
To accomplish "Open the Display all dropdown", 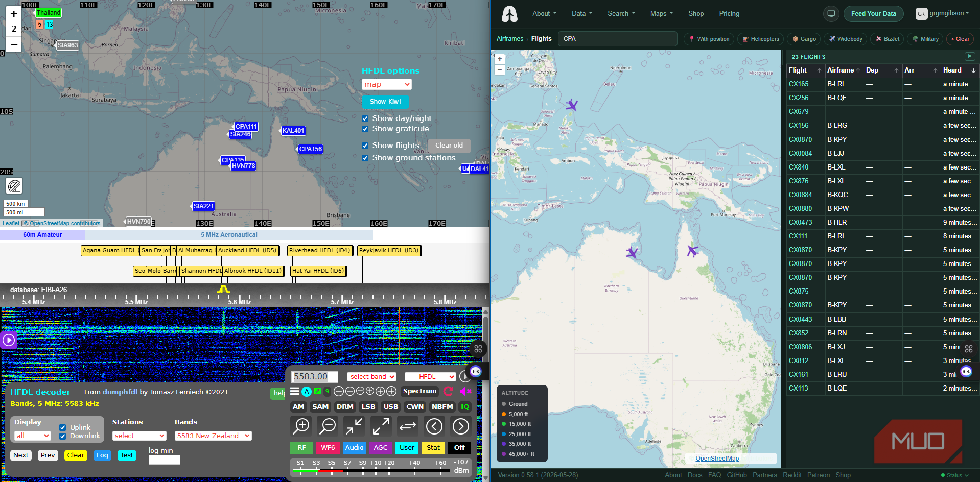I will (x=33, y=436).
